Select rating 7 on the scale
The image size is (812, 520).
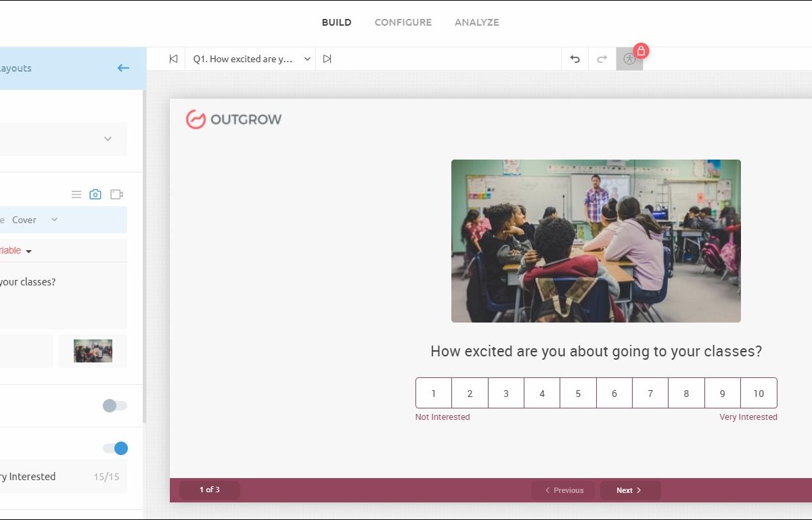tap(650, 394)
